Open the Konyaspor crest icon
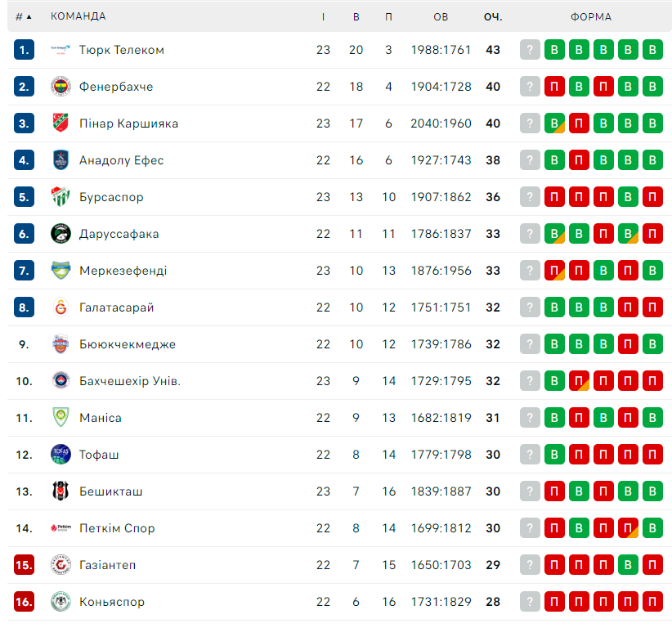The image size is (672, 628). [60, 602]
